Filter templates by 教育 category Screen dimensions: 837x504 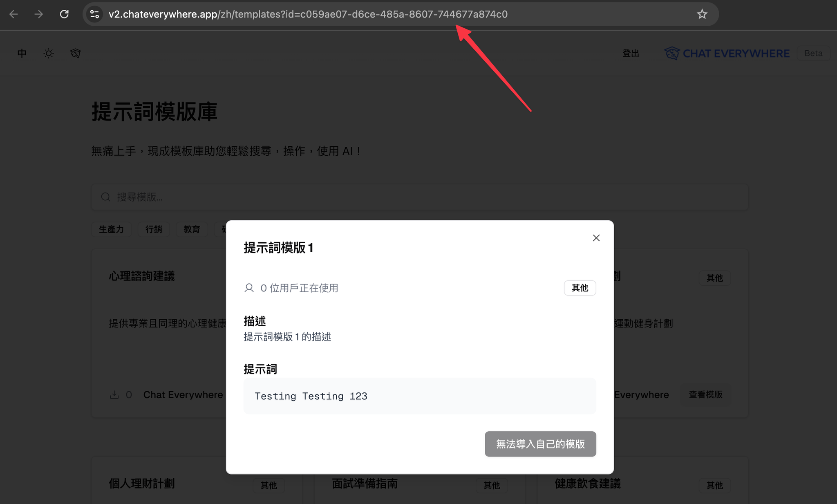coord(192,229)
